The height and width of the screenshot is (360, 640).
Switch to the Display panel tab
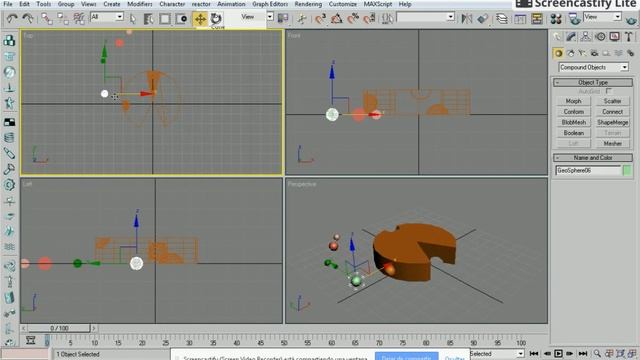614,37
